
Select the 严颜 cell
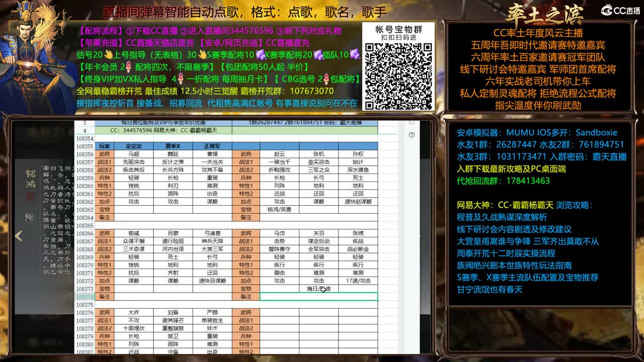(212, 312)
